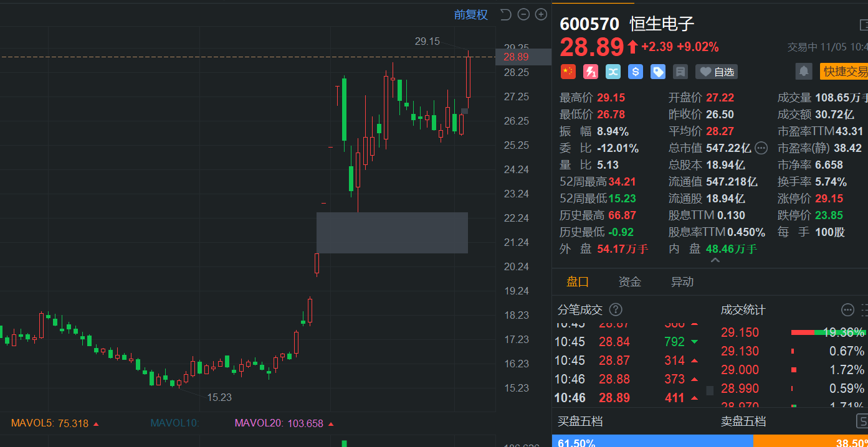Click the orange 38.50% sell ratio bar
The image size is (868, 447).
pyautogui.click(x=811, y=441)
